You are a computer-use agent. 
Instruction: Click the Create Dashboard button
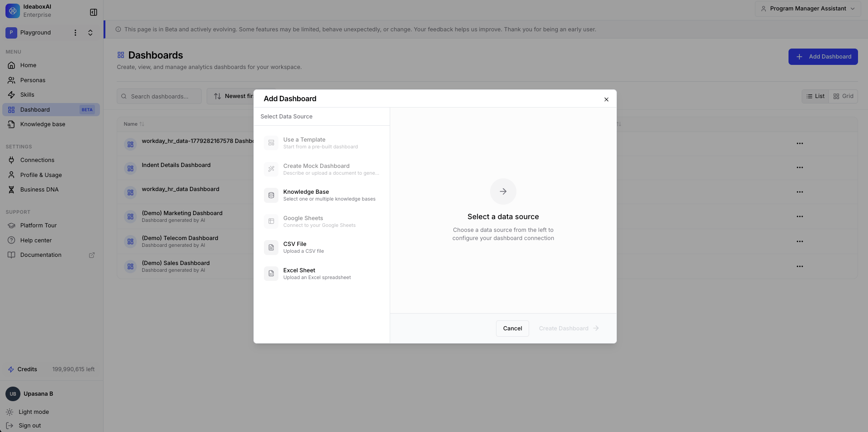tap(569, 329)
